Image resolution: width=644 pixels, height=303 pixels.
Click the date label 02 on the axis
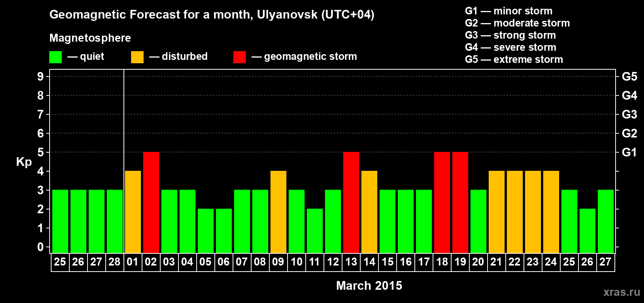tap(151, 262)
